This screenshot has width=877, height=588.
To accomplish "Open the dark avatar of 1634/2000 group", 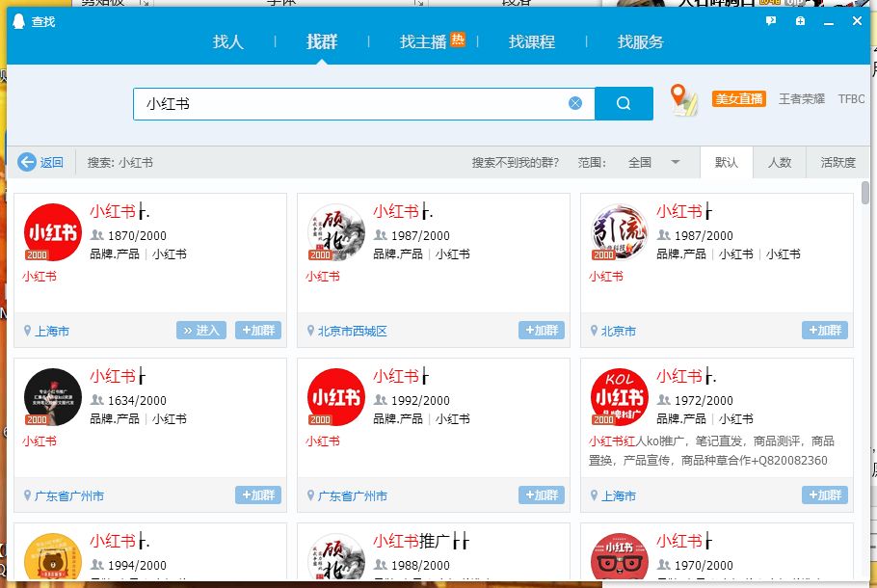I will (x=53, y=397).
